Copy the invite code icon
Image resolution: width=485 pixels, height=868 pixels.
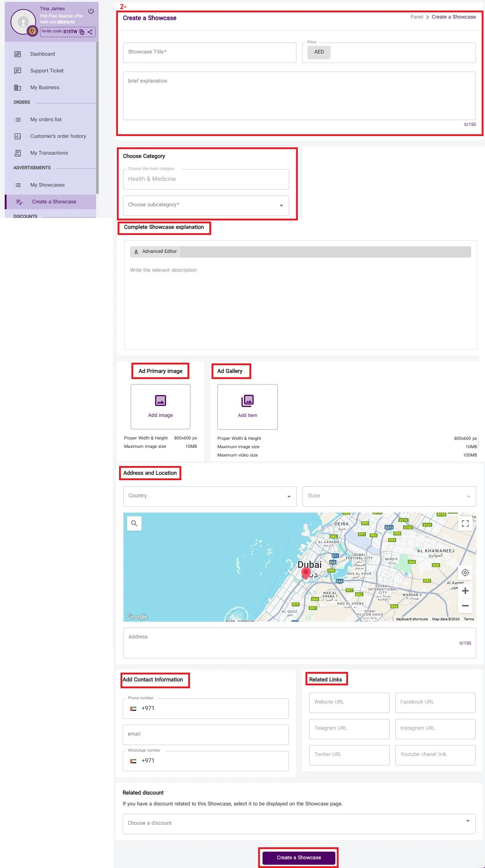pos(82,32)
